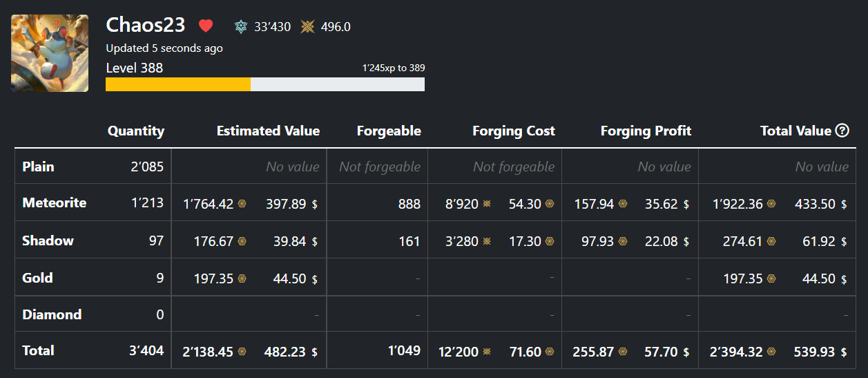Click the Meteorite profit dollar value 35.62
The width and height of the screenshot is (868, 378).
pyautogui.click(x=662, y=204)
